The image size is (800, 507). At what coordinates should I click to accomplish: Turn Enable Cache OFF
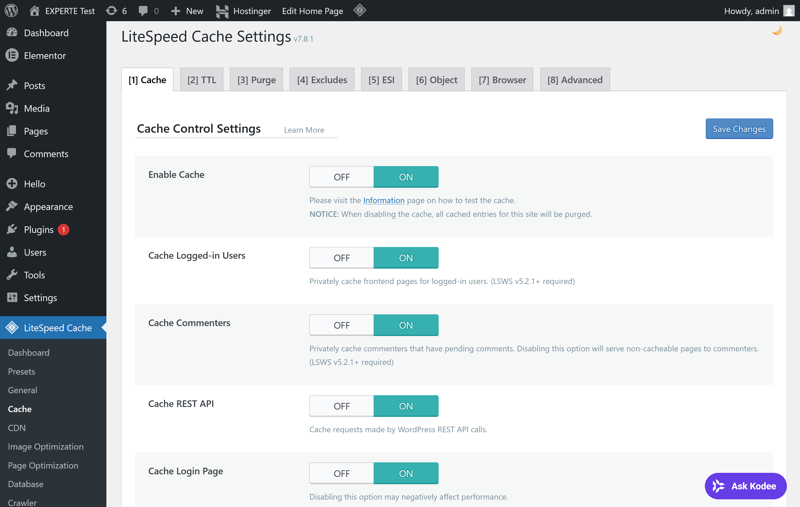(341, 177)
